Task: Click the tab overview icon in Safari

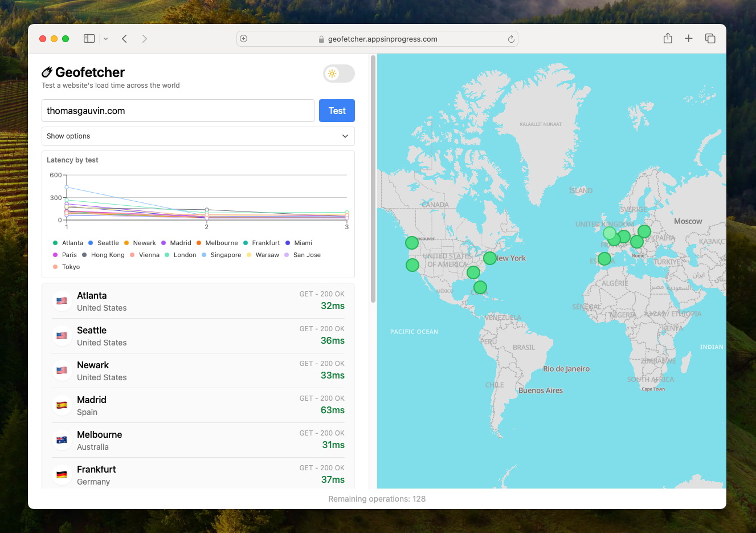Action: (710, 38)
